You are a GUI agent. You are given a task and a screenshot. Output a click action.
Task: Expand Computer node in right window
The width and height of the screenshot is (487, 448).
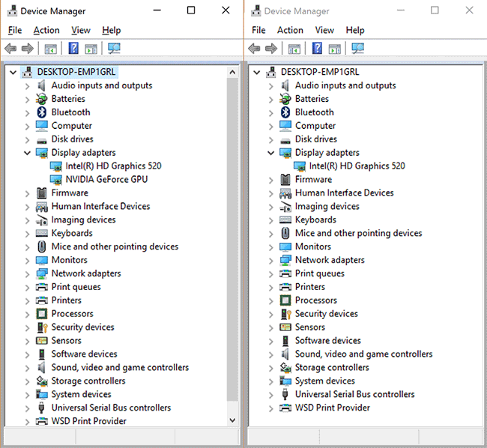[271, 127]
